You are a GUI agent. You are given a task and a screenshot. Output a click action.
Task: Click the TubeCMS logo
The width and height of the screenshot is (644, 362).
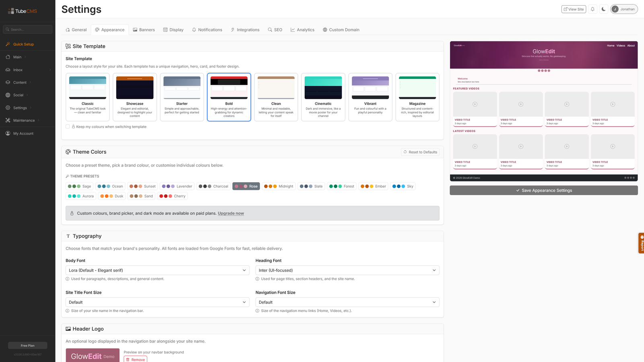pos(22,11)
